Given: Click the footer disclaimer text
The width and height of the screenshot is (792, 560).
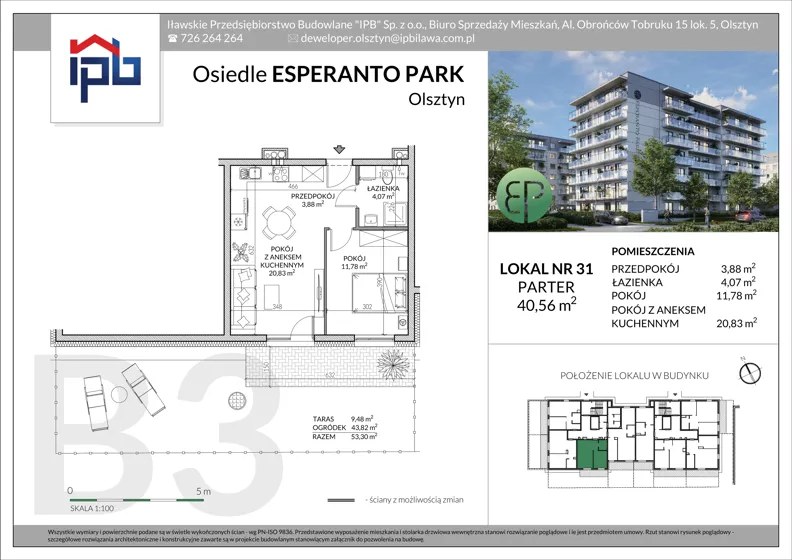Looking at the screenshot, I should pos(390,536).
